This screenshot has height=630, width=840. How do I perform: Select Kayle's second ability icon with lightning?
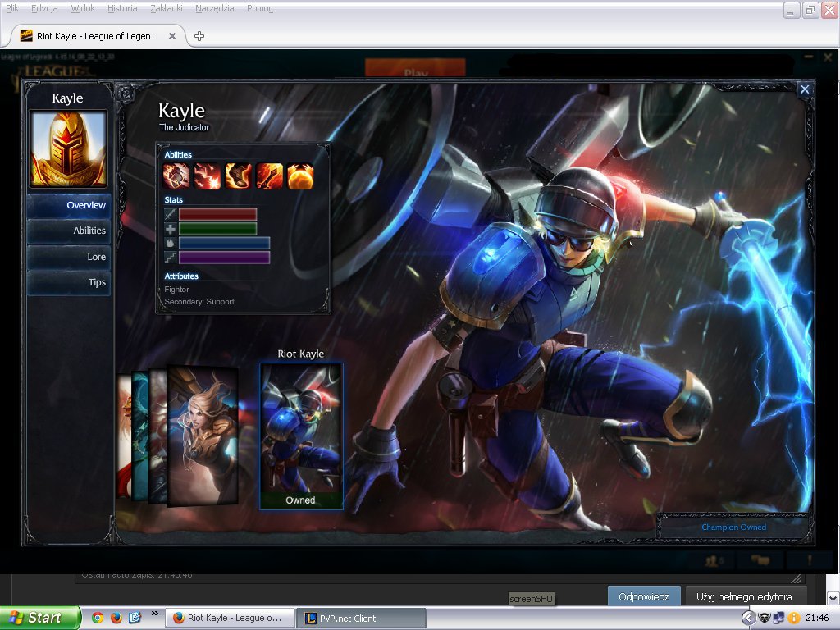click(208, 176)
